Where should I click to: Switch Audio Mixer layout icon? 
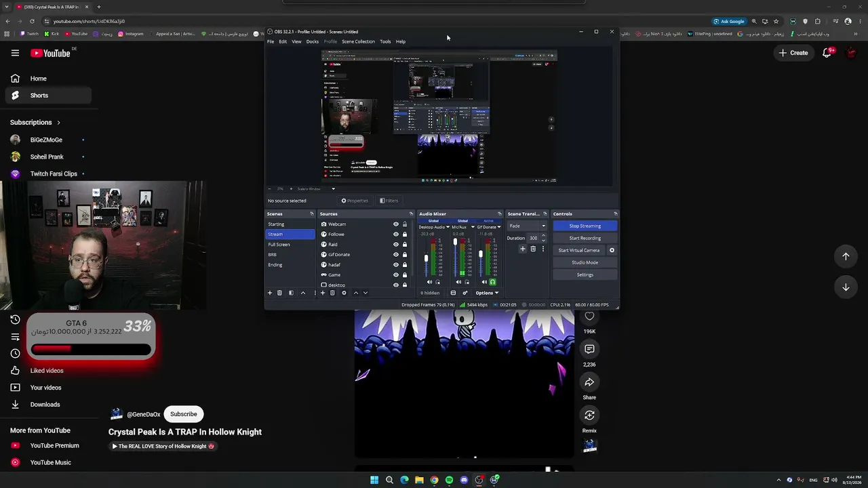point(453,293)
